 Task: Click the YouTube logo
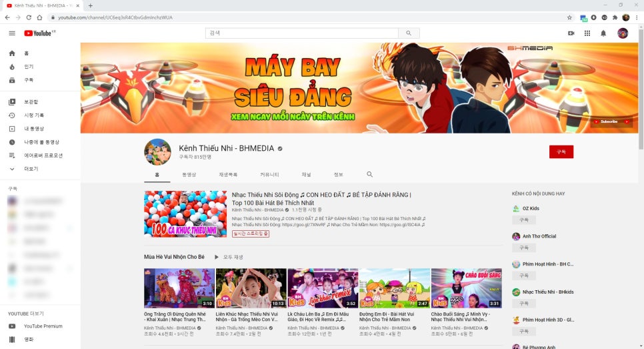tap(39, 33)
